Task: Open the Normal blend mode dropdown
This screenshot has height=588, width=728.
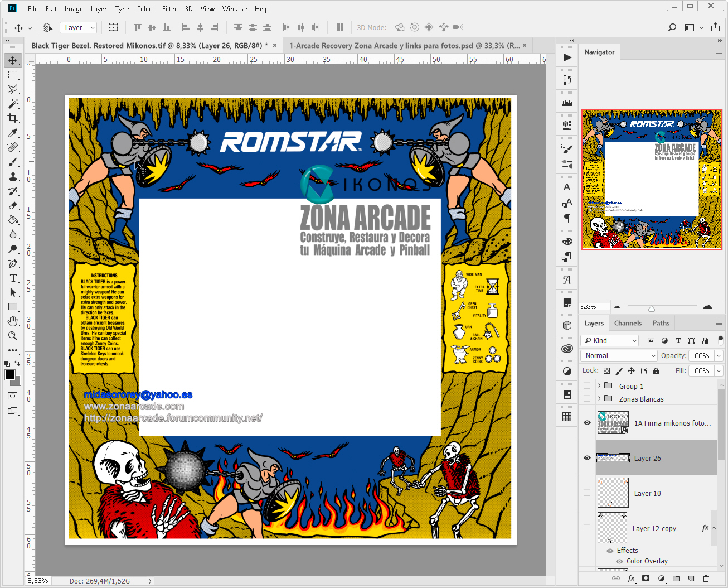Action: [618, 355]
